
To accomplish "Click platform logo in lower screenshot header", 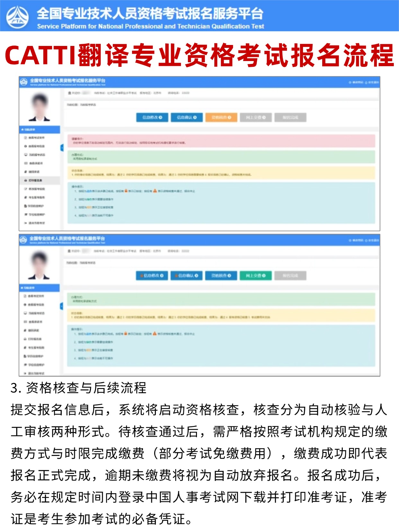I will 23,240.
